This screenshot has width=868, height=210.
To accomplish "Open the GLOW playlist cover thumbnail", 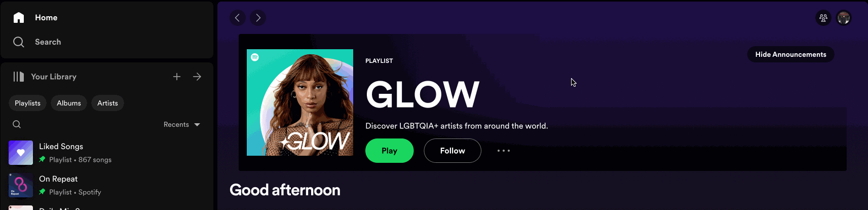I will 300,102.
